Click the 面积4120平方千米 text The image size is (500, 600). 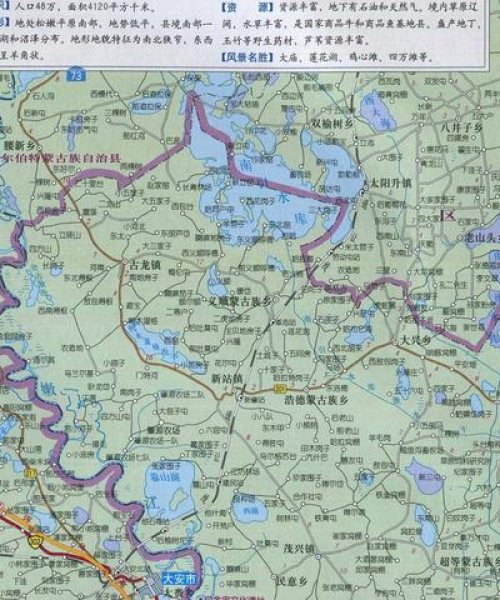(x=106, y=7)
